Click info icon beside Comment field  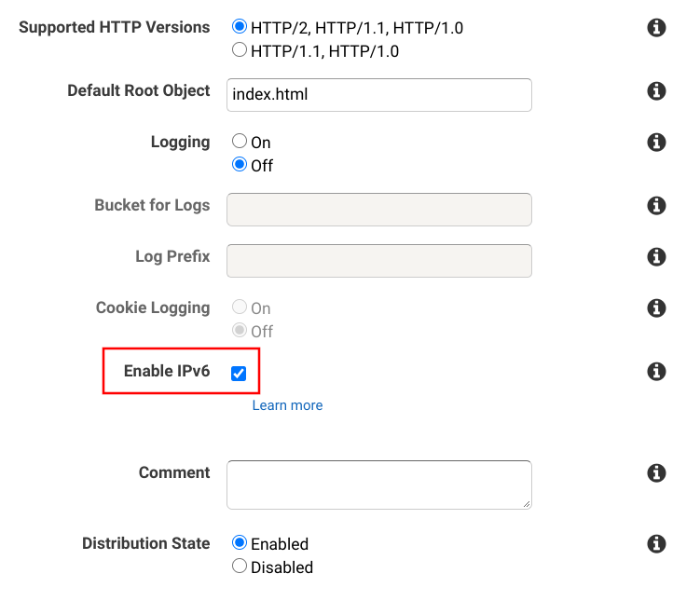656,473
